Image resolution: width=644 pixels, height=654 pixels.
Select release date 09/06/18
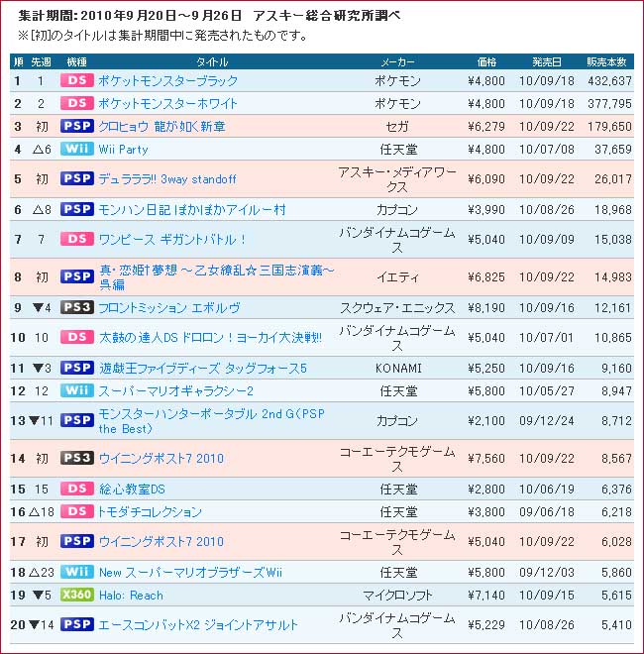547,511
